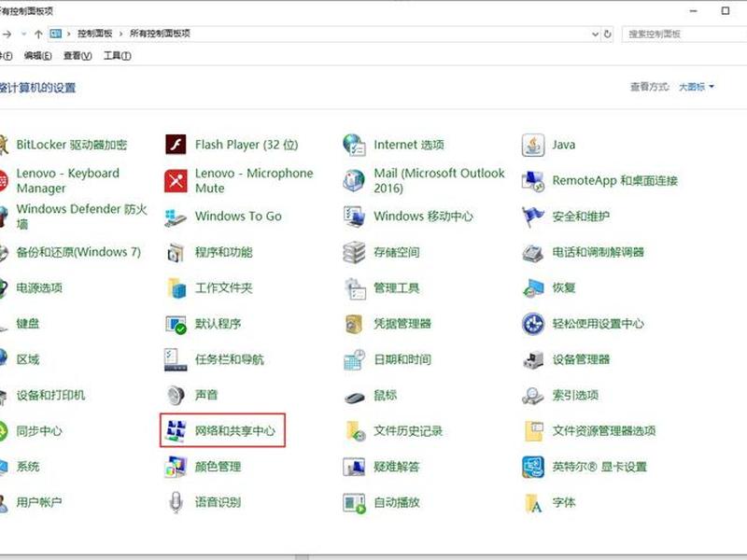
Task: Open the 工作文件夹 icon
Action: [176, 288]
